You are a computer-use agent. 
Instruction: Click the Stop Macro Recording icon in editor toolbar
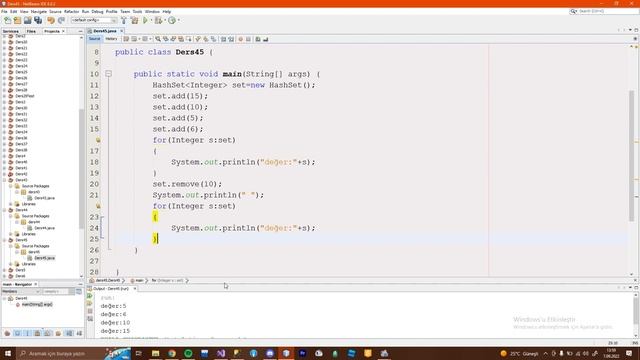tap(248, 39)
